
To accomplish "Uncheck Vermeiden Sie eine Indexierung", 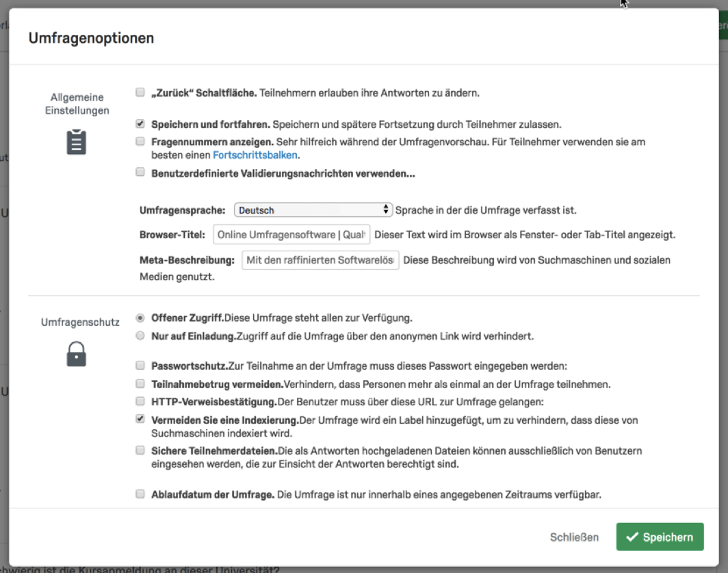I will point(140,419).
